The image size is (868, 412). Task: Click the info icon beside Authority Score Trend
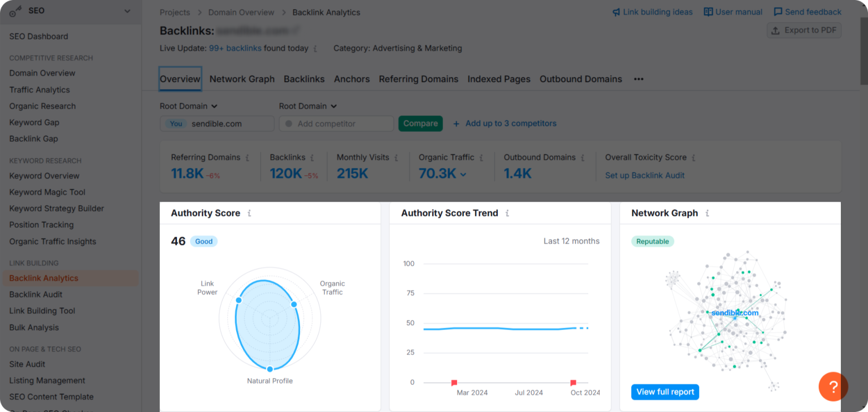pyautogui.click(x=507, y=213)
